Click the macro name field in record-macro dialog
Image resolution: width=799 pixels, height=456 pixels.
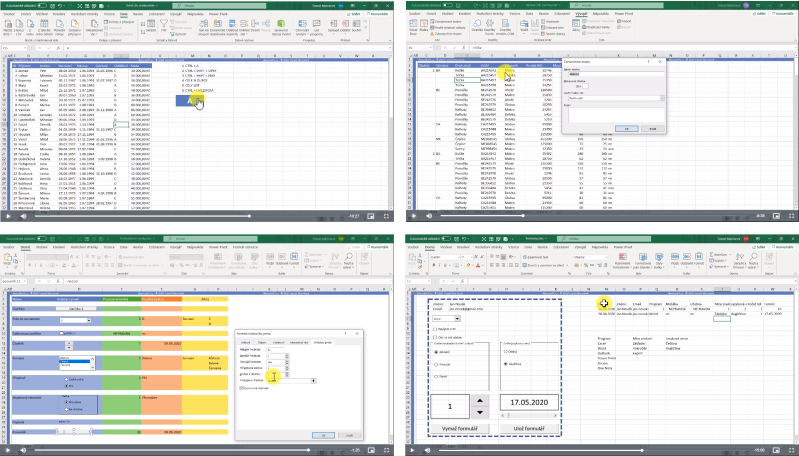(614, 74)
